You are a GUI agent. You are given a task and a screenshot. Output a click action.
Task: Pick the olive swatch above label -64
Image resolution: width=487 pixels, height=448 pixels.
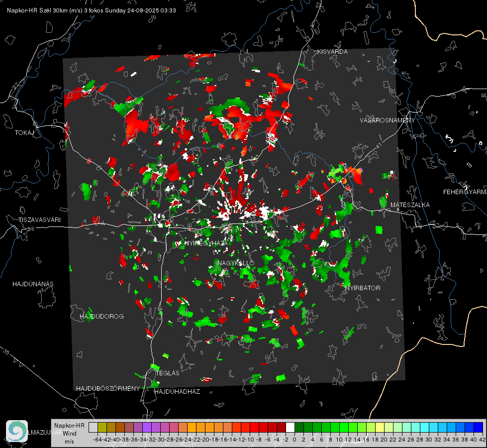[102, 428]
